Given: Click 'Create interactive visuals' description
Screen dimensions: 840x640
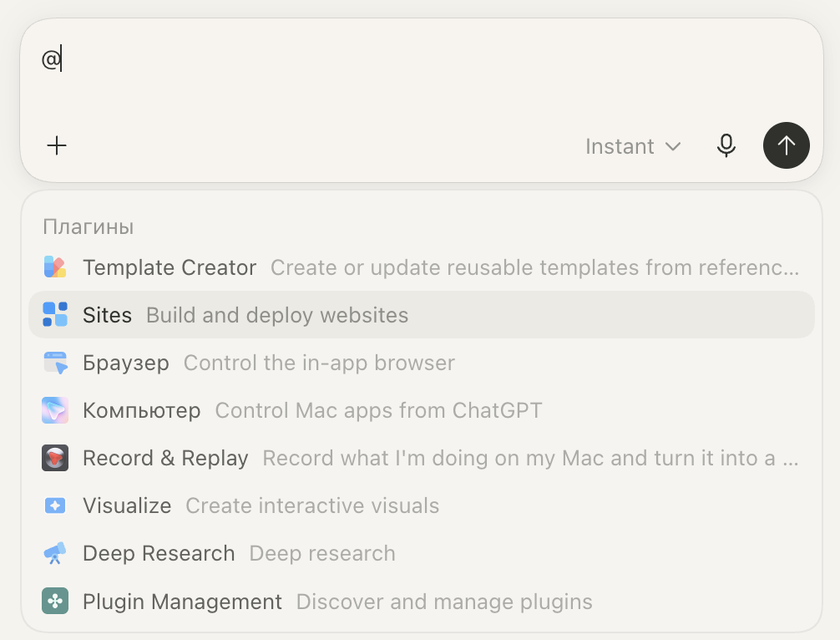Looking at the screenshot, I should [x=312, y=506].
